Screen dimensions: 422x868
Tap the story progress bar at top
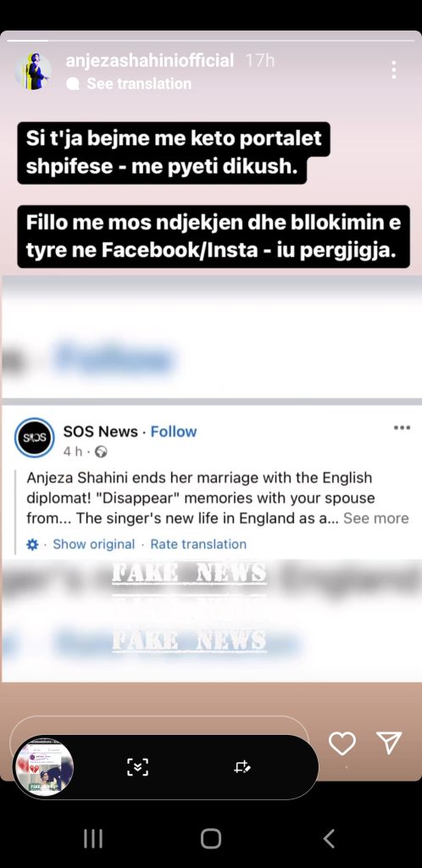click(x=211, y=41)
